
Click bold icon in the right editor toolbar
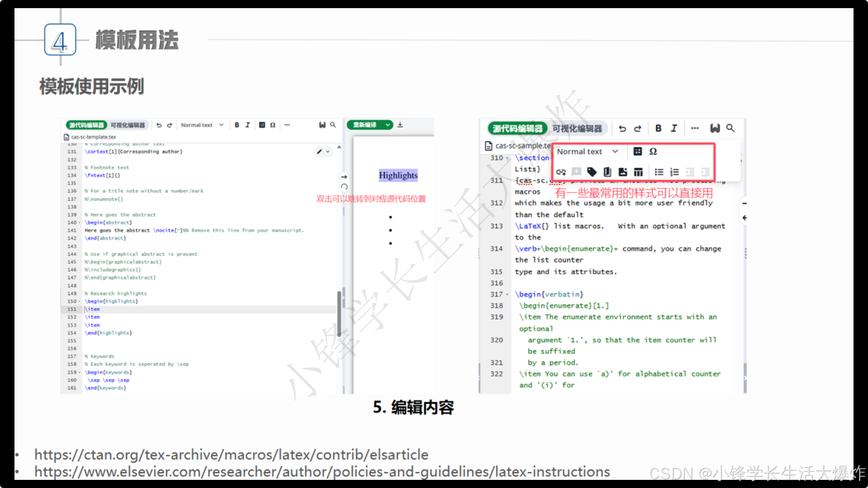click(x=658, y=128)
